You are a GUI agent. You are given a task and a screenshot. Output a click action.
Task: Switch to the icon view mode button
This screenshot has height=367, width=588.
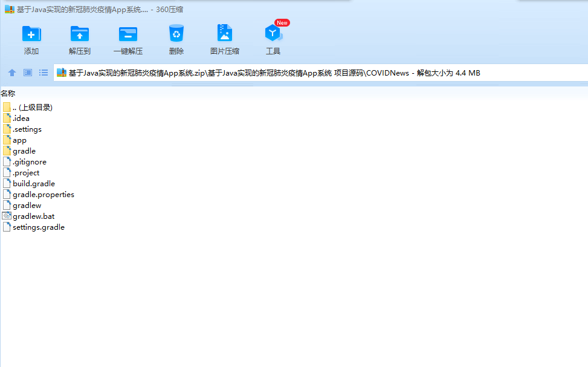[x=28, y=73]
